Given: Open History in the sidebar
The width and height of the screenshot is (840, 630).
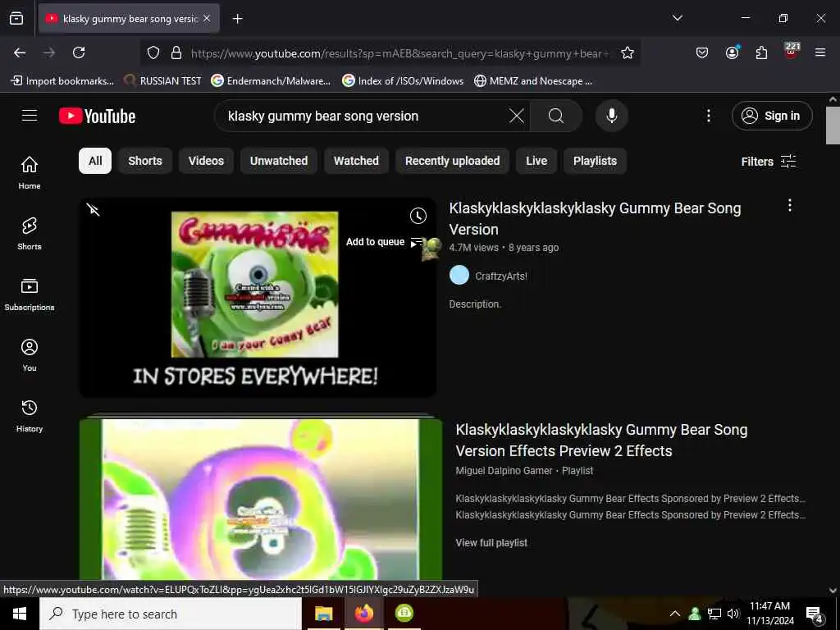Looking at the screenshot, I should click(x=30, y=416).
